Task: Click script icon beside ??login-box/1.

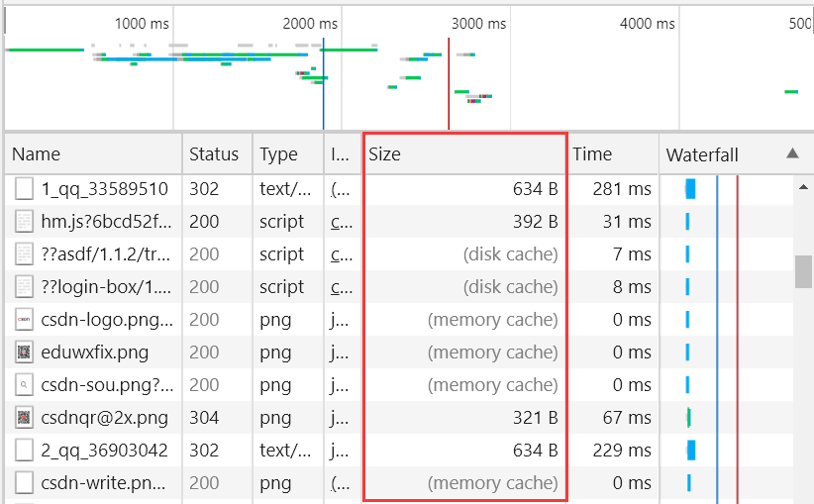Action: 24,287
